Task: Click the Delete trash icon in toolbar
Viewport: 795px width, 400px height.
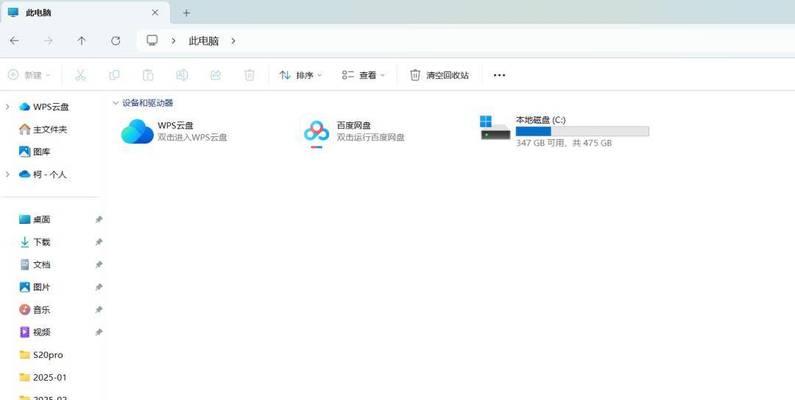Action: pyautogui.click(x=249, y=75)
